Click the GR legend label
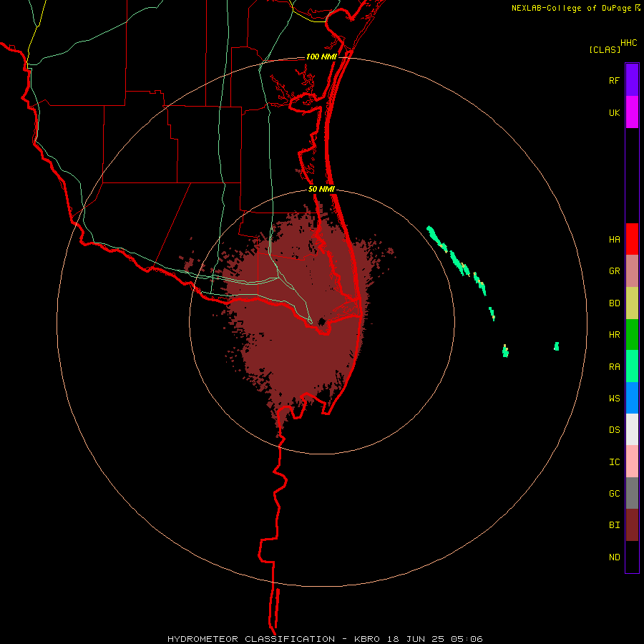The height and width of the screenshot is (644, 644). (x=614, y=271)
